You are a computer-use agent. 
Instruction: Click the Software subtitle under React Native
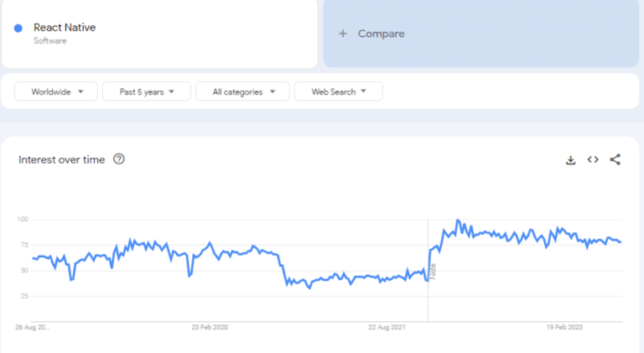(49, 40)
